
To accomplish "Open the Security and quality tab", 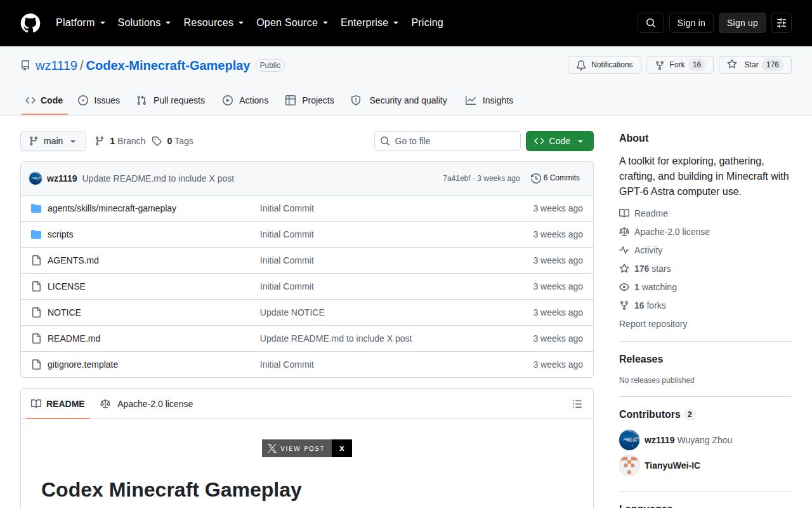I will 399,100.
